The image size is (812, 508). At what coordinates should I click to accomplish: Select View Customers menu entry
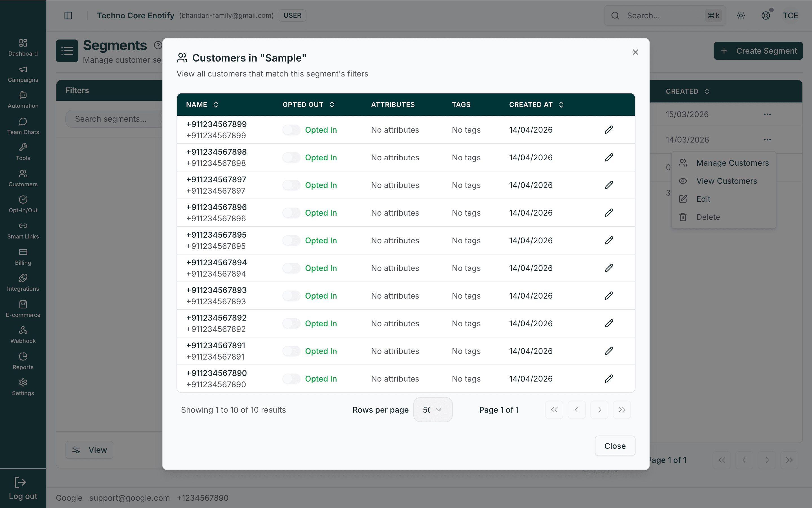click(724, 181)
